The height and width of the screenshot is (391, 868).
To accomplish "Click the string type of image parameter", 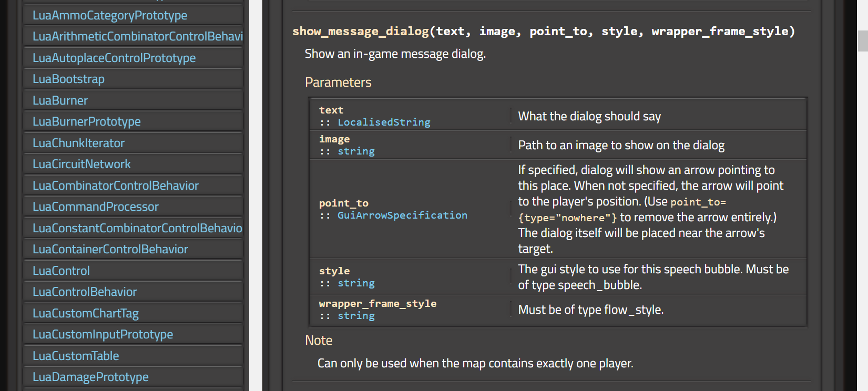I will 356,151.
